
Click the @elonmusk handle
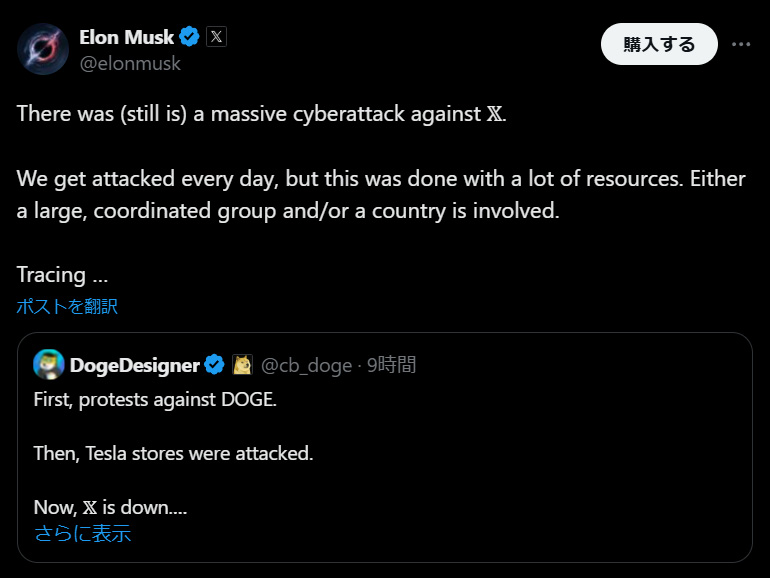point(130,63)
